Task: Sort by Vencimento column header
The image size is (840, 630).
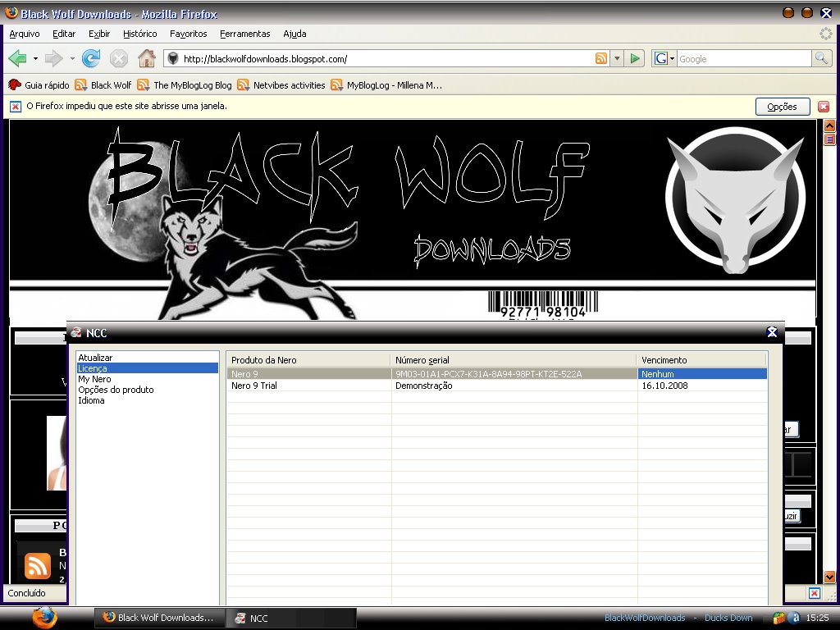Action: pyautogui.click(x=702, y=360)
